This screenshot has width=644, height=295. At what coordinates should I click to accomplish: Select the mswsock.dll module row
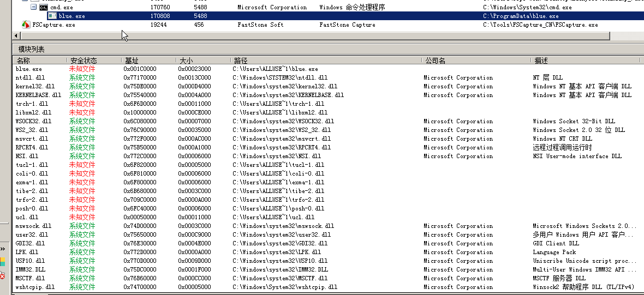328,226
